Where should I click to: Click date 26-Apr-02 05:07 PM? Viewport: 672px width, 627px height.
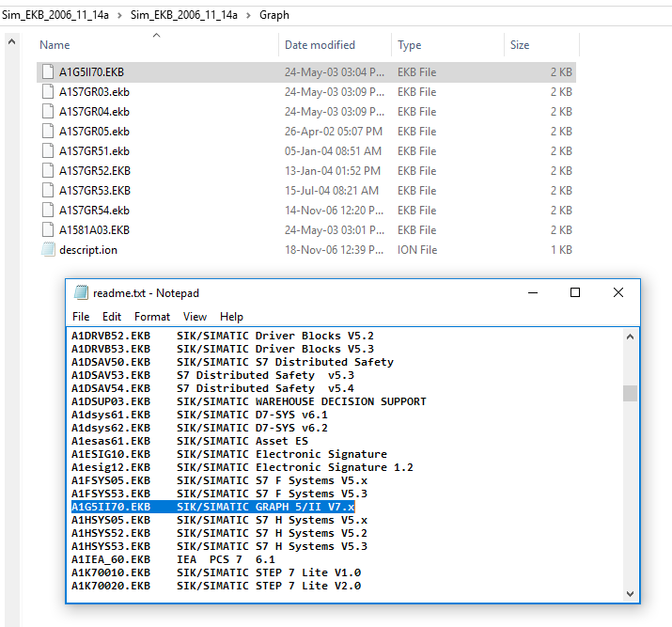click(334, 132)
